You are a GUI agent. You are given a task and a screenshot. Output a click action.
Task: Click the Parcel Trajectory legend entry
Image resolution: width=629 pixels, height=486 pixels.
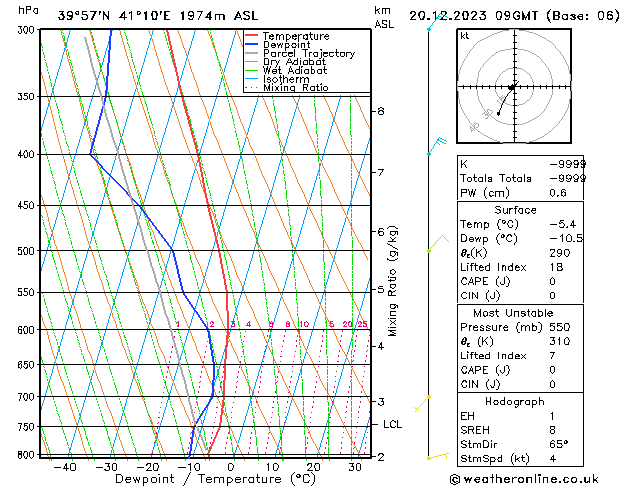point(308,54)
